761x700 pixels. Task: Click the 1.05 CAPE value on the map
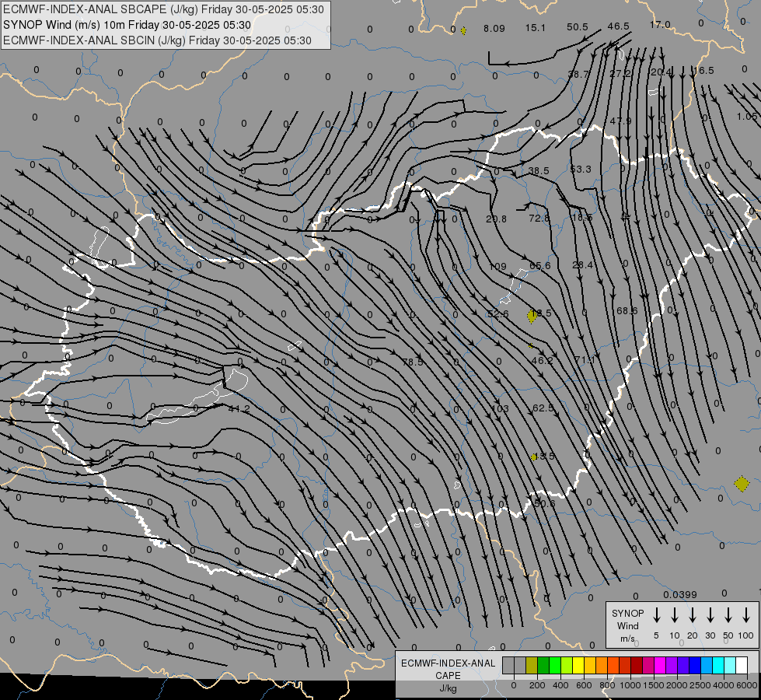pyautogui.click(x=746, y=117)
